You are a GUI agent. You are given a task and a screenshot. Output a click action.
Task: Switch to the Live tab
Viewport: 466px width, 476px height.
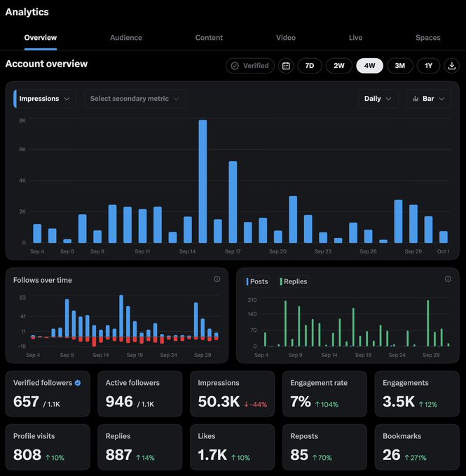pyautogui.click(x=355, y=38)
